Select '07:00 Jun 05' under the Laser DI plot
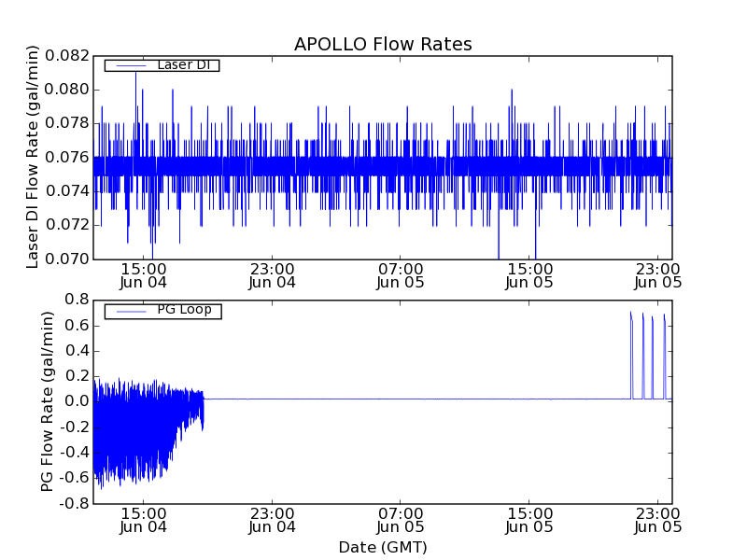747x560 pixels. (x=401, y=276)
